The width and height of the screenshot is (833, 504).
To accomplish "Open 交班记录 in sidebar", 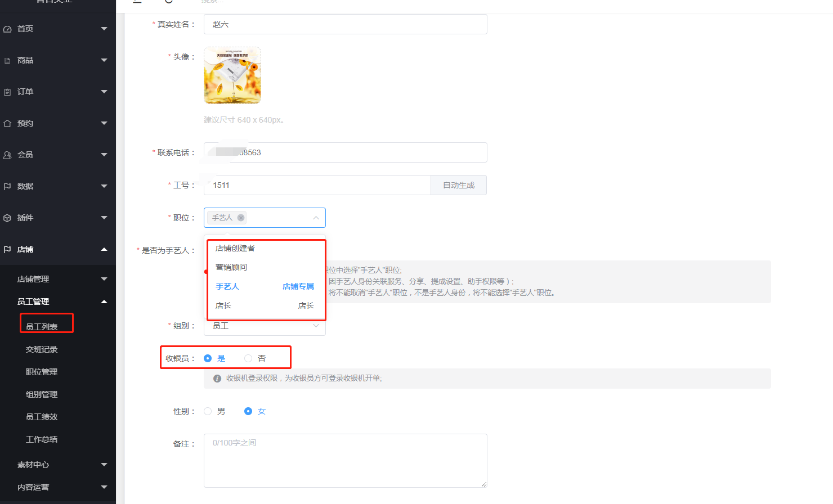I will (42, 349).
